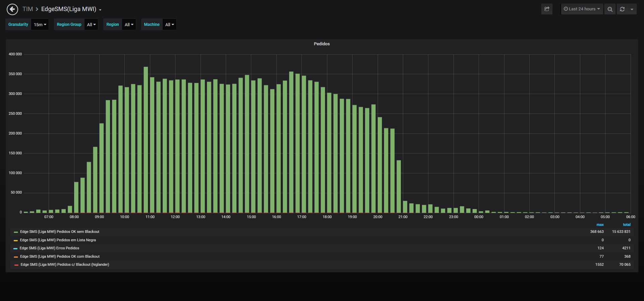Screen dimensions: 644x301
Task: Click the green Pedidos OK sem Blackout color swatch
Action: click(16, 232)
